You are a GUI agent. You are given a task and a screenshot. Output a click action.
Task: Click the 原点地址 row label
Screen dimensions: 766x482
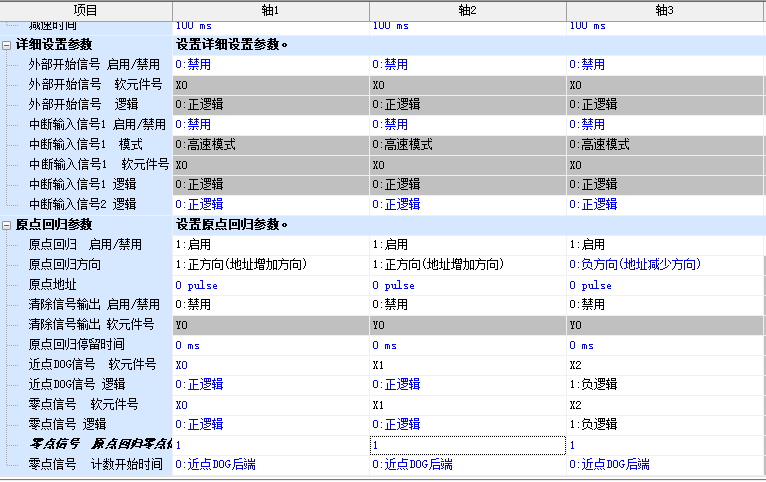pos(52,285)
